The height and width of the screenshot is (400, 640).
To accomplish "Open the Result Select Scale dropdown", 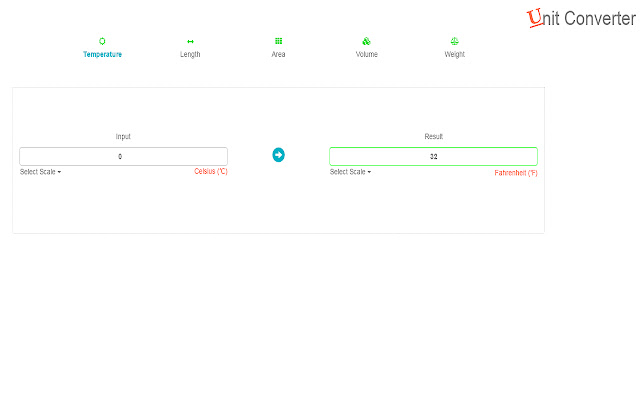I will pos(350,172).
